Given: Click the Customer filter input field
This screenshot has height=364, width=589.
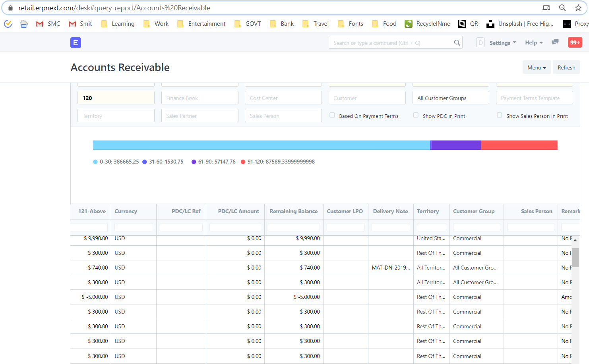Looking at the screenshot, I should 367,98.
